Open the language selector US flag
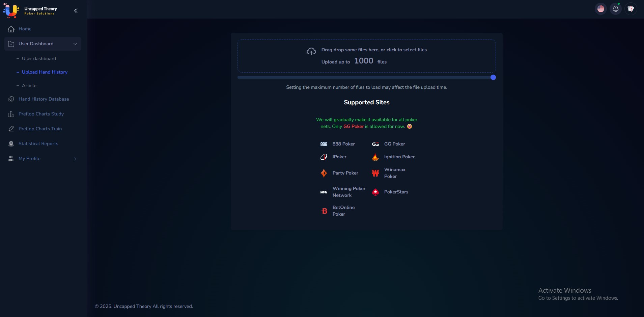 [601, 9]
